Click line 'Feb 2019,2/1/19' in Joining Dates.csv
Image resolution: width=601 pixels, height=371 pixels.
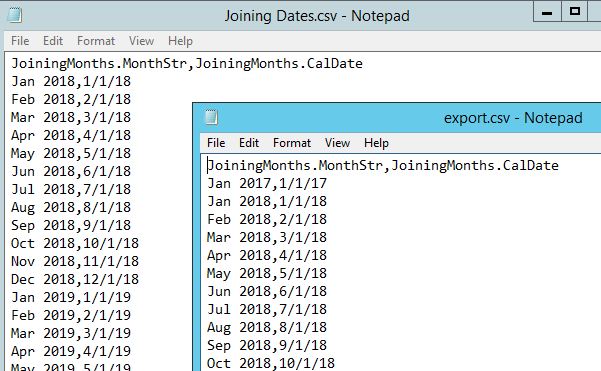[x=71, y=316]
